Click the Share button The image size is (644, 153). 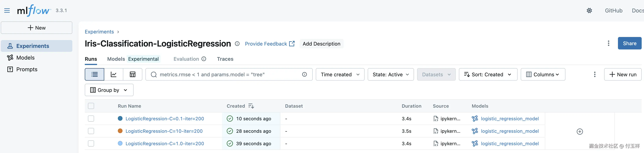point(629,43)
